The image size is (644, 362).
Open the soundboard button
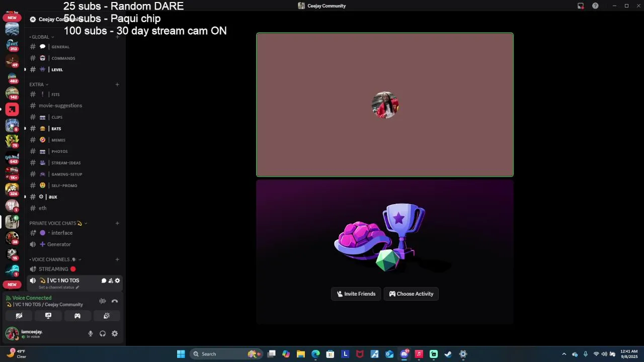[x=107, y=316]
